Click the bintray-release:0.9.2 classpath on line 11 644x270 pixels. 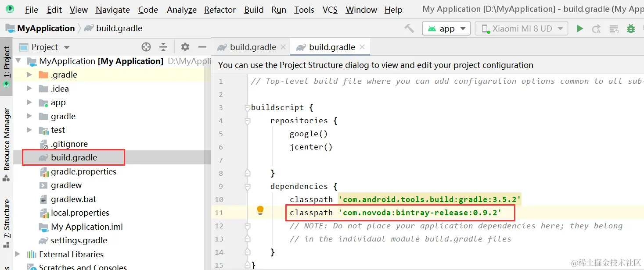(420, 213)
